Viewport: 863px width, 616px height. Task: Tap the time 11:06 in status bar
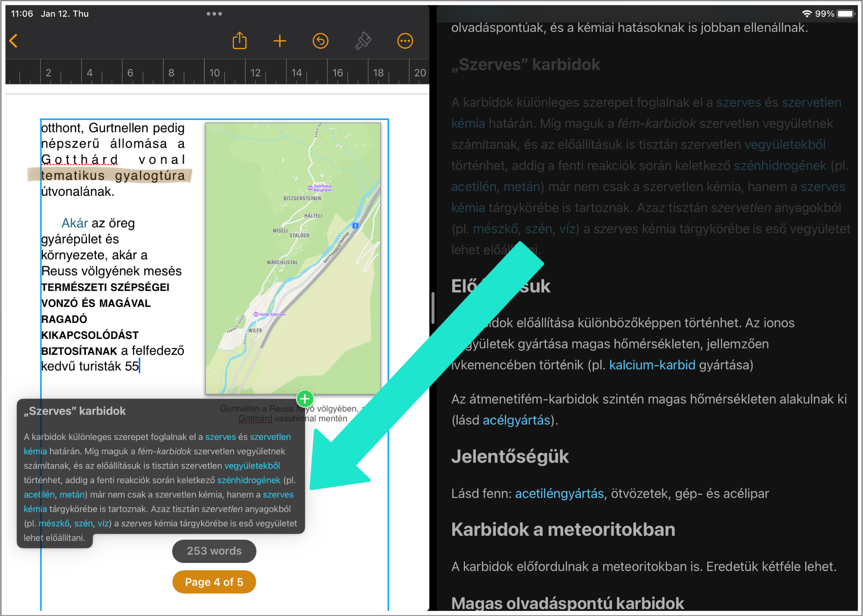[x=22, y=14]
